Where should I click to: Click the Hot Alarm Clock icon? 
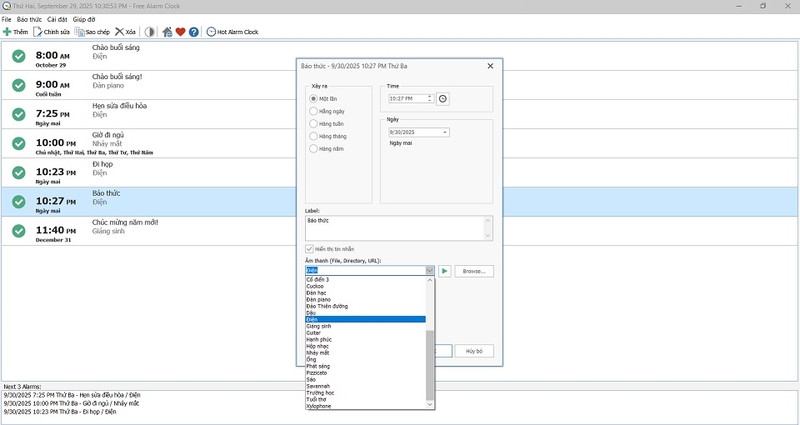(x=211, y=32)
